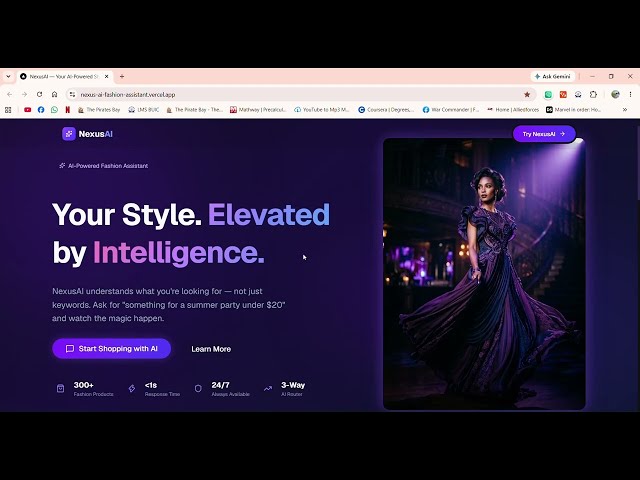Select the NexusAI browser tab

pyautogui.click(x=64, y=76)
